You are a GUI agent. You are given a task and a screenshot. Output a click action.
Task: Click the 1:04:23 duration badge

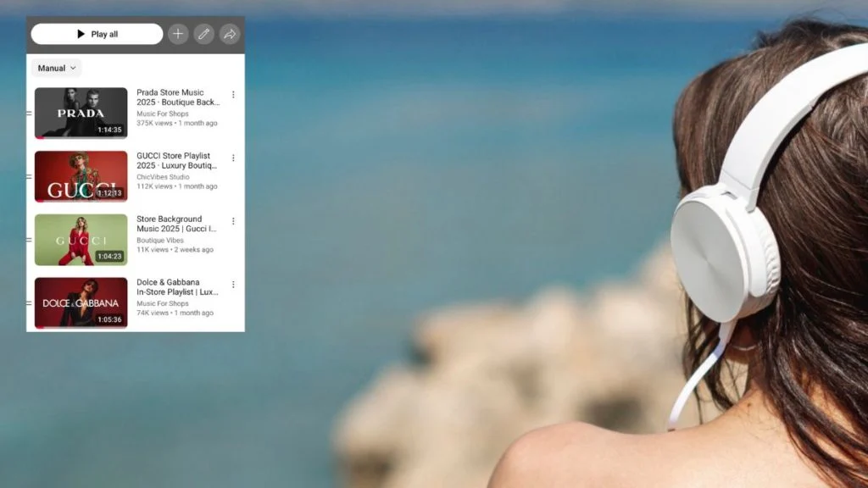[109, 256]
